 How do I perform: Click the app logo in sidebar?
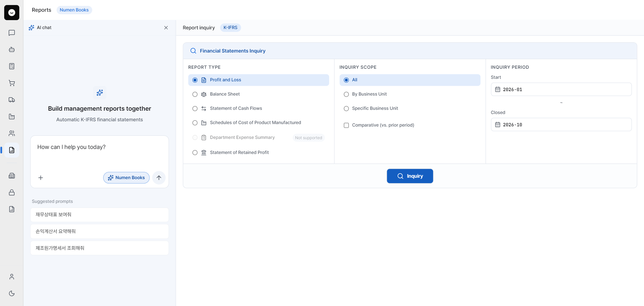pyautogui.click(x=12, y=13)
